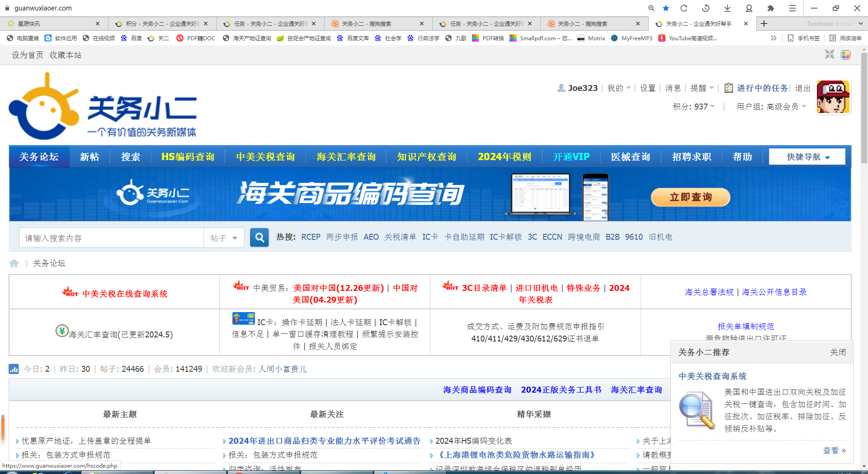The image size is (868, 474).
Task: Open the browser hamburger menu
Action: pos(793,8)
